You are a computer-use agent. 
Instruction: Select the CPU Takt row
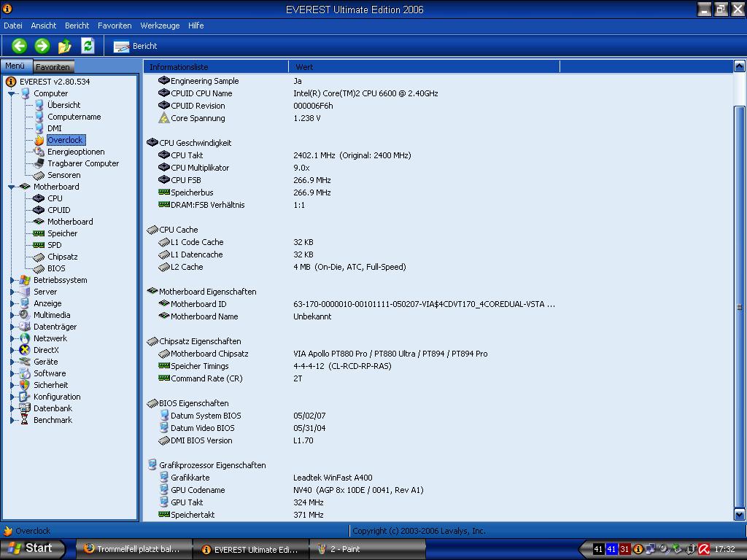point(438,155)
